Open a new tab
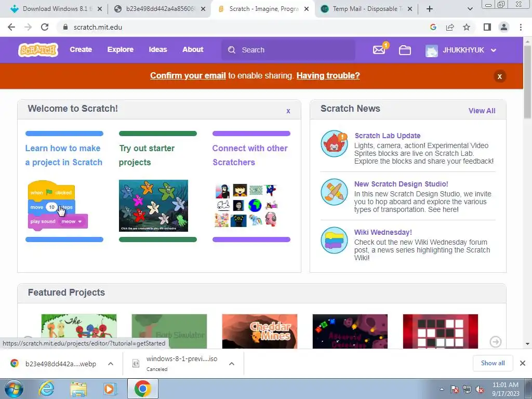 [430, 9]
